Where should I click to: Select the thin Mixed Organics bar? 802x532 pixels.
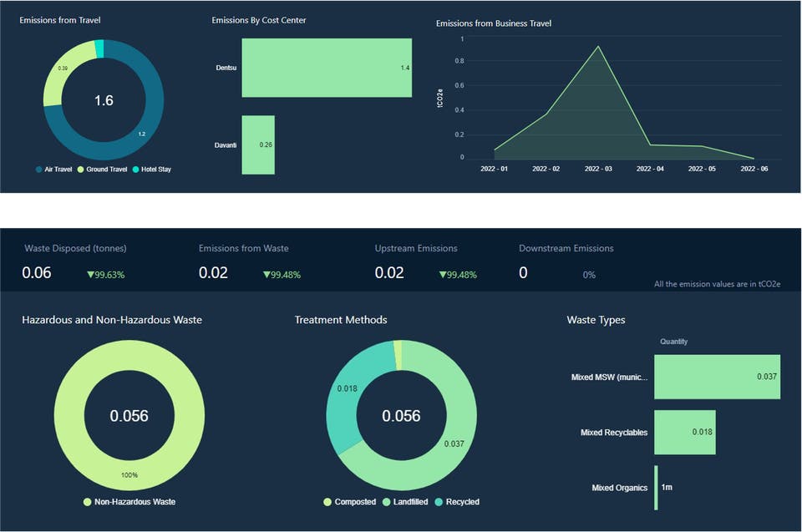point(656,488)
